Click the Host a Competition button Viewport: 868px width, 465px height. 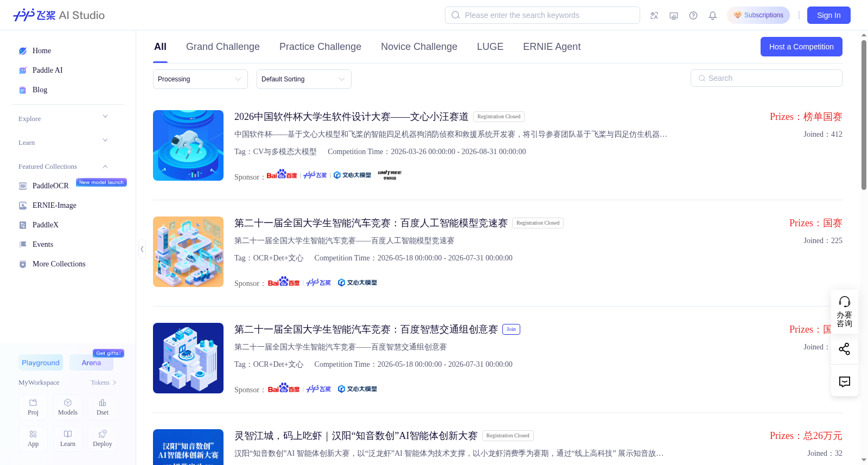pyautogui.click(x=801, y=47)
